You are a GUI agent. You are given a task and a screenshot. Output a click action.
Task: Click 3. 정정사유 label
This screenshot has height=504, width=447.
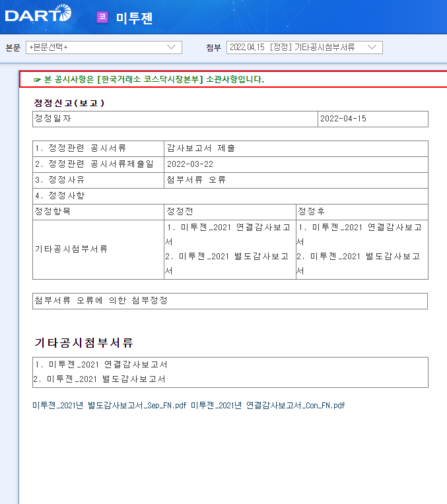coord(59,180)
